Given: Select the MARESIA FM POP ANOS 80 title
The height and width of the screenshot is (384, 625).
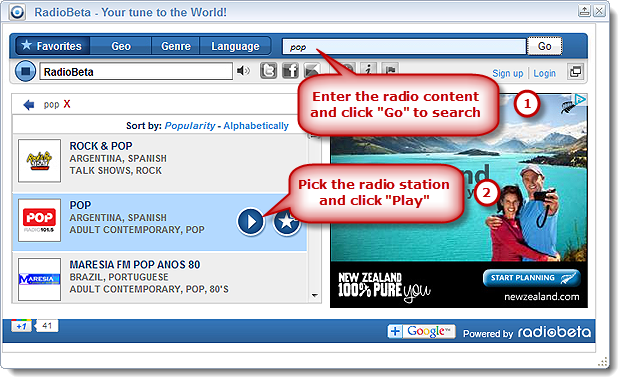Looking at the screenshot, I should point(135,264).
